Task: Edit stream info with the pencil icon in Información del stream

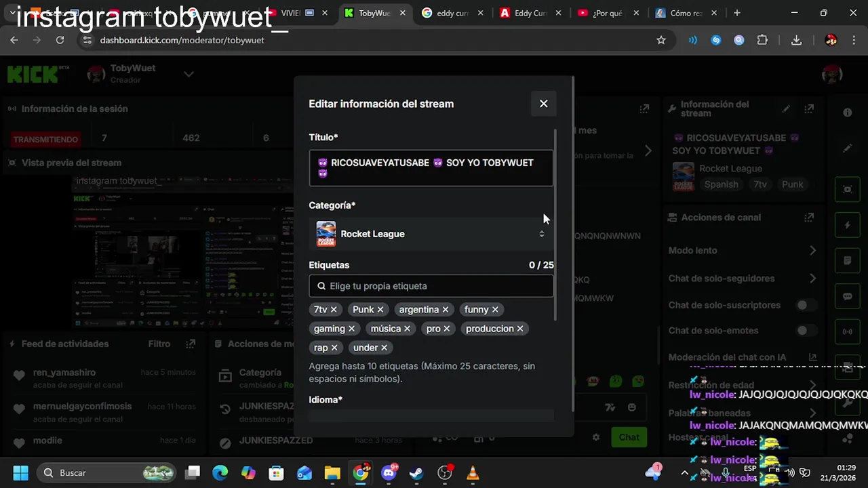Action: tap(786, 109)
